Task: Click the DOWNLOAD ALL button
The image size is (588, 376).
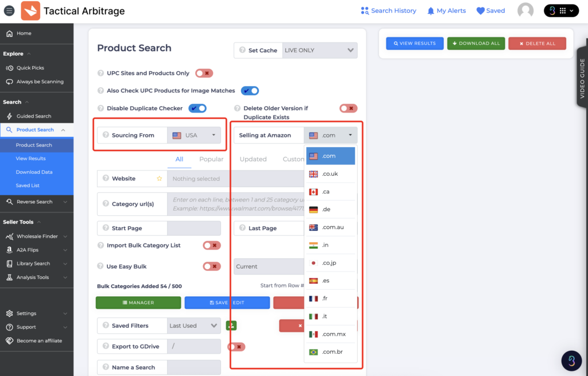Action: pyautogui.click(x=476, y=44)
